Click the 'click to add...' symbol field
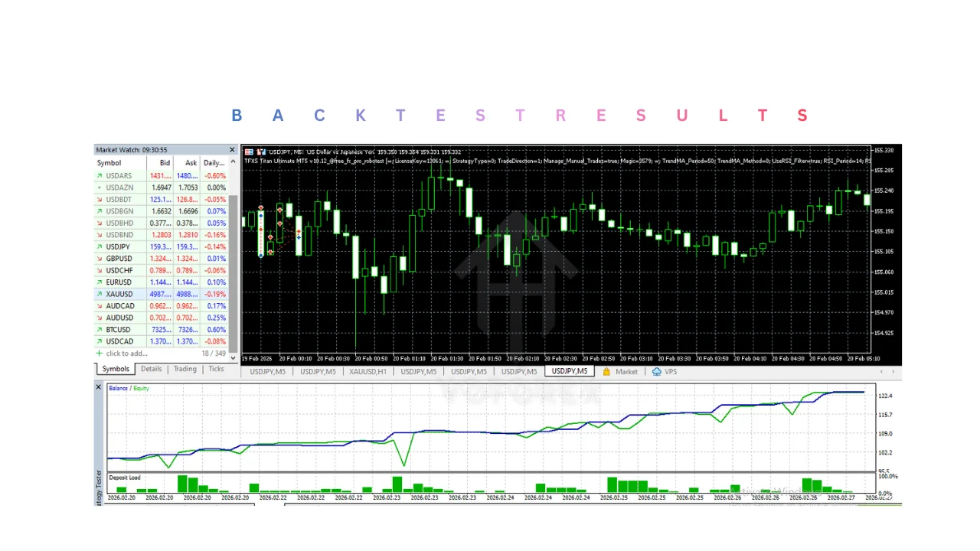 pyautogui.click(x=127, y=354)
